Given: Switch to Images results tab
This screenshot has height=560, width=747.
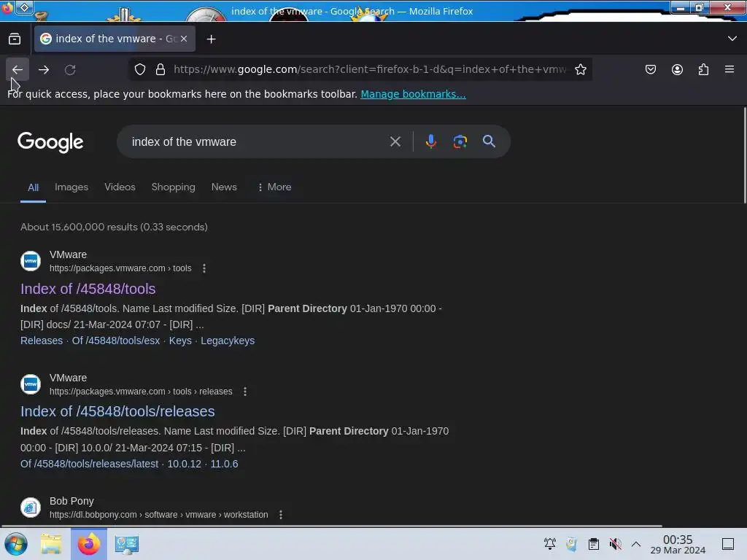Looking at the screenshot, I should click(71, 187).
